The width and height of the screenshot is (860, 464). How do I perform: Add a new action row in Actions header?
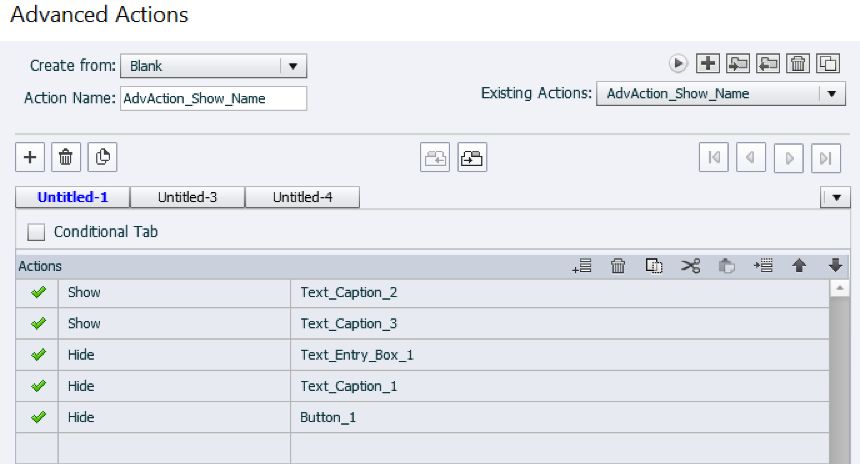point(582,266)
